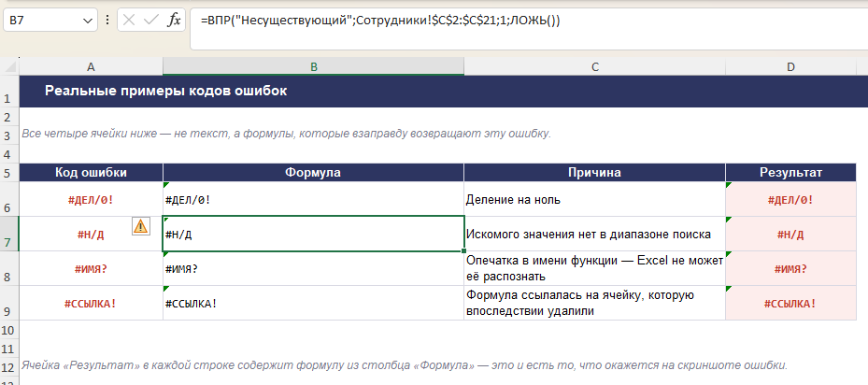Click the Select All corner triangle
Image resolution: width=868 pixels, height=385 pixels.
pos(9,66)
